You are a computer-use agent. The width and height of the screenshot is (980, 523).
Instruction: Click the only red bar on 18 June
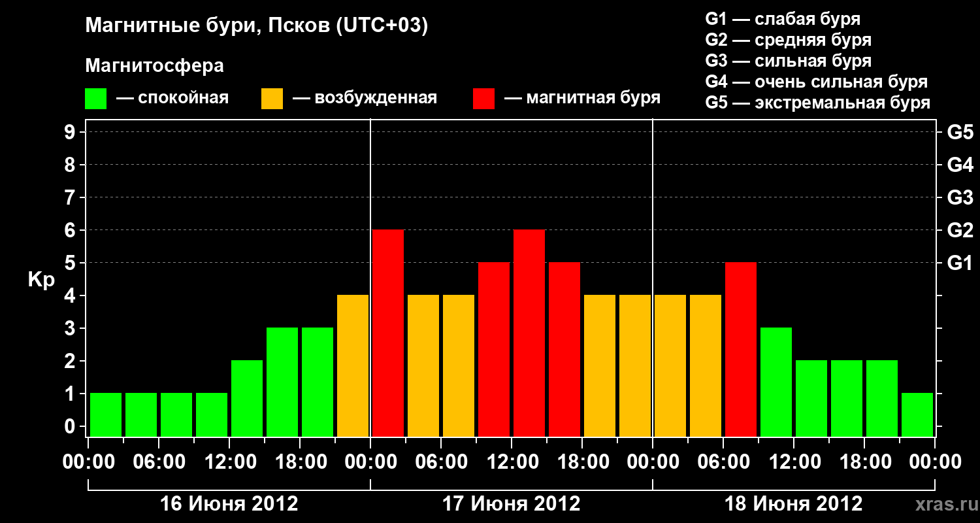coord(741,350)
